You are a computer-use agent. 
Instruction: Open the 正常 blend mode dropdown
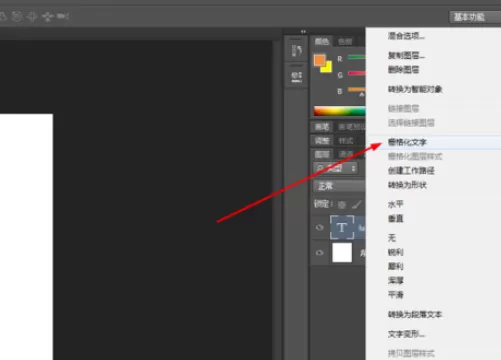coord(339,186)
